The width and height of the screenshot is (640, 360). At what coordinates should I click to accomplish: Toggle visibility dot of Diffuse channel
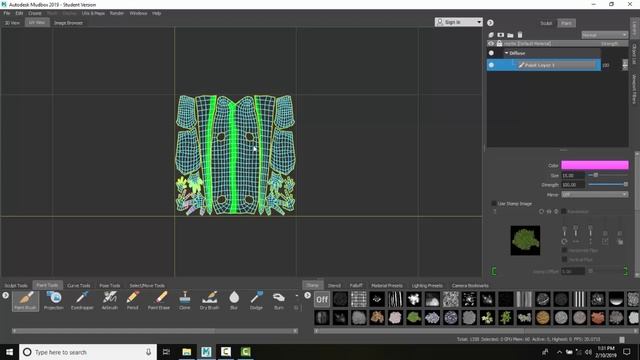click(491, 53)
